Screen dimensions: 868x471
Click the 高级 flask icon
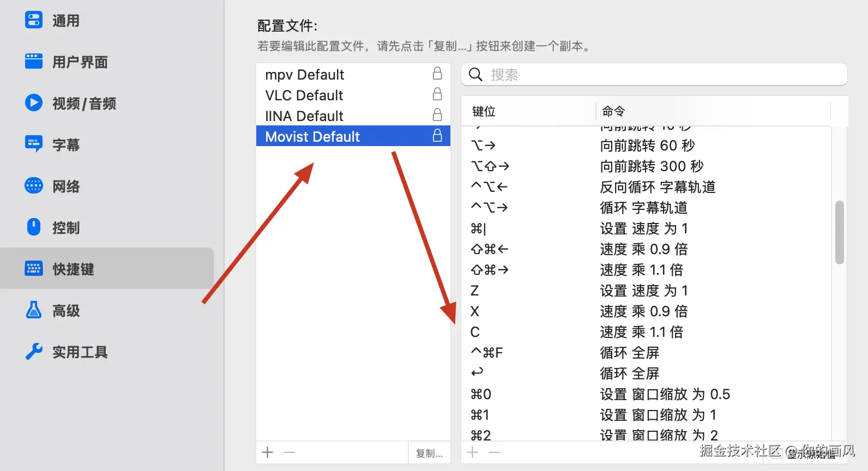tap(34, 310)
